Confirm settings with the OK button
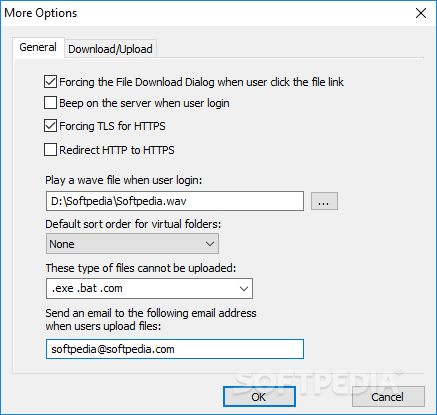Image resolution: width=437 pixels, height=415 pixels. pyautogui.click(x=259, y=397)
